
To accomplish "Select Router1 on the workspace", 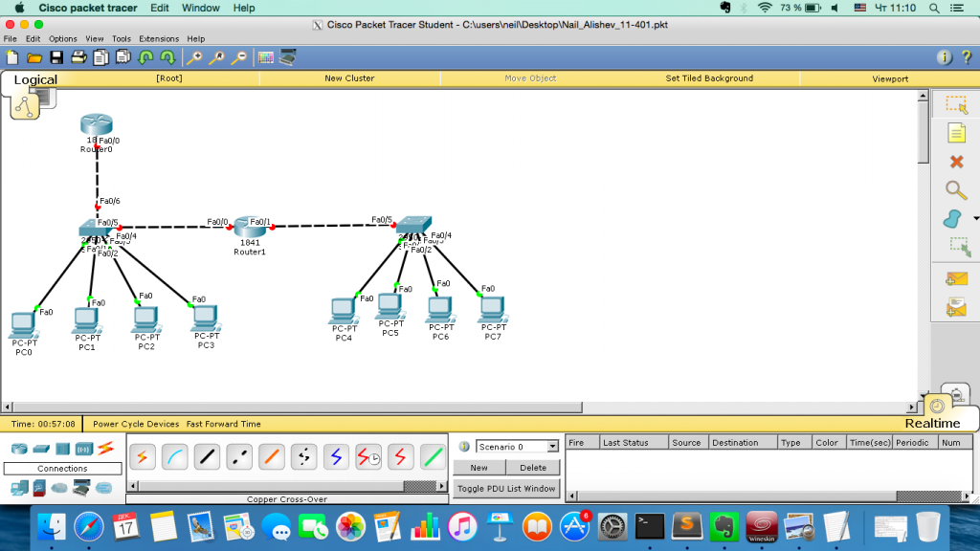I will [249, 227].
